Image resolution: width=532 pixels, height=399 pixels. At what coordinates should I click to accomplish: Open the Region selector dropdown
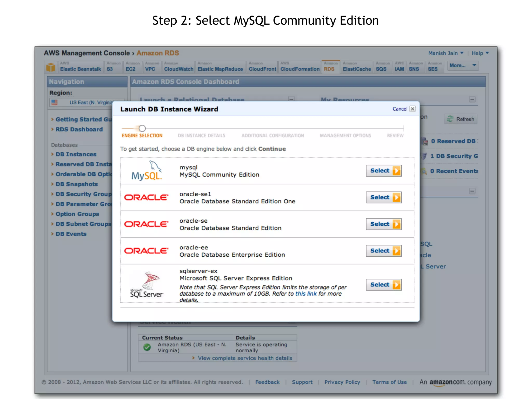tap(87, 102)
